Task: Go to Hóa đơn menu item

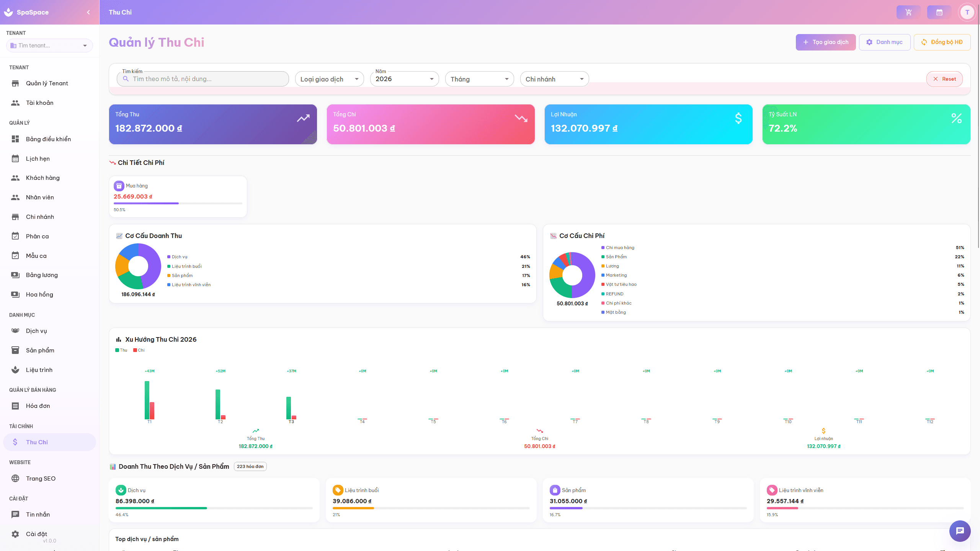Action: pyautogui.click(x=38, y=406)
